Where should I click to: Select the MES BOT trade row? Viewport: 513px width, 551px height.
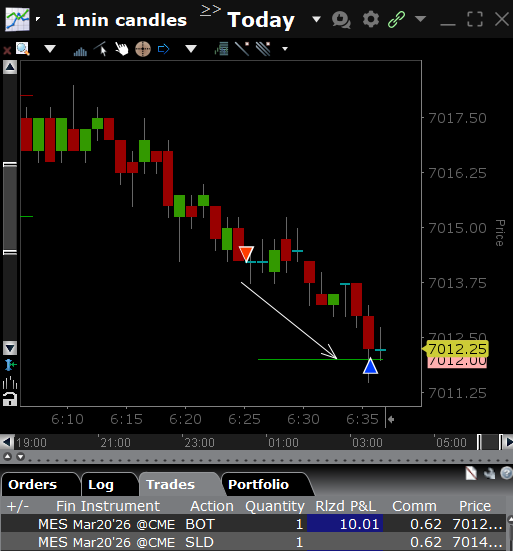coord(253,524)
